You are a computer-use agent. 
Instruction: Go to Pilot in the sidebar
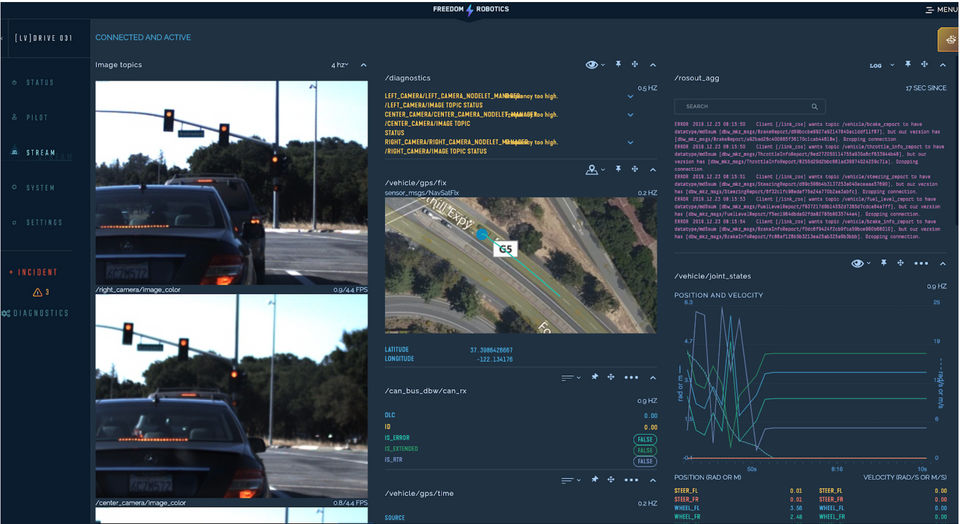tap(36, 117)
